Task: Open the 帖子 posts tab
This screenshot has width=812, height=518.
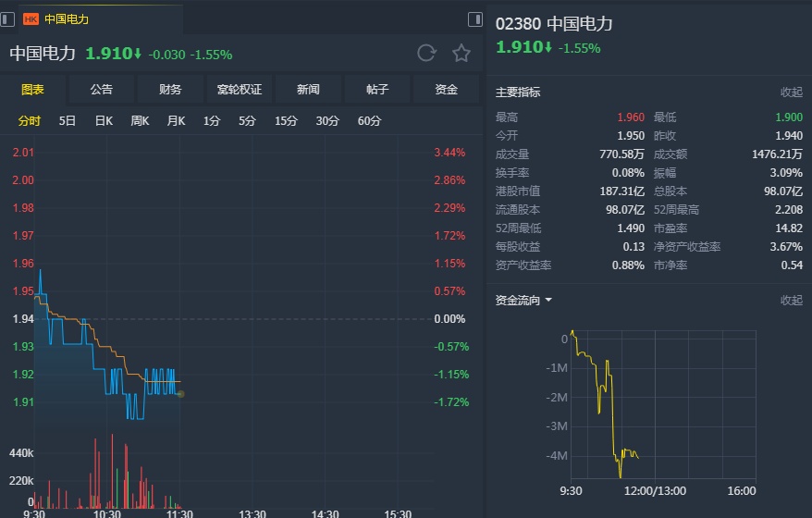Action: 377,90
